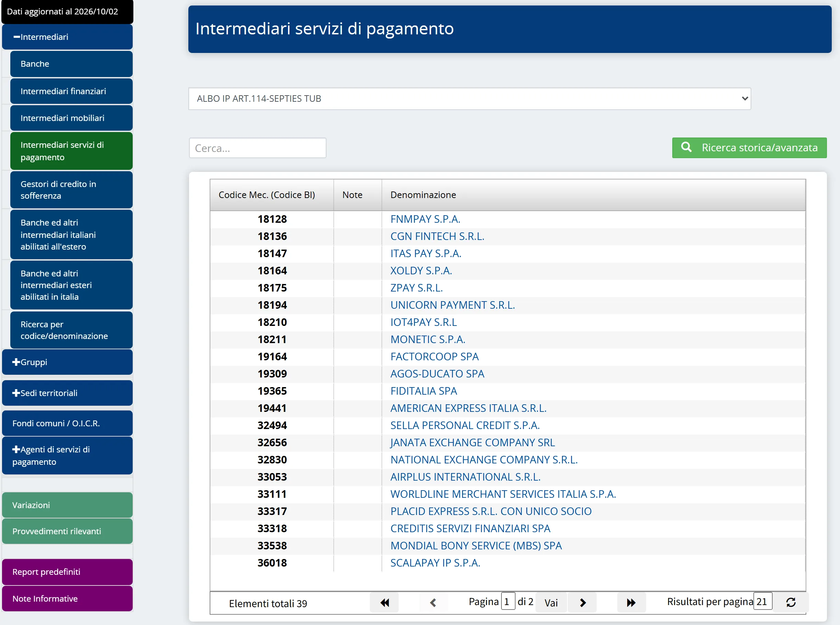The width and height of the screenshot is (840, 625).
Task: Click the Pagina number input
Action: click(x=508, y=602)
